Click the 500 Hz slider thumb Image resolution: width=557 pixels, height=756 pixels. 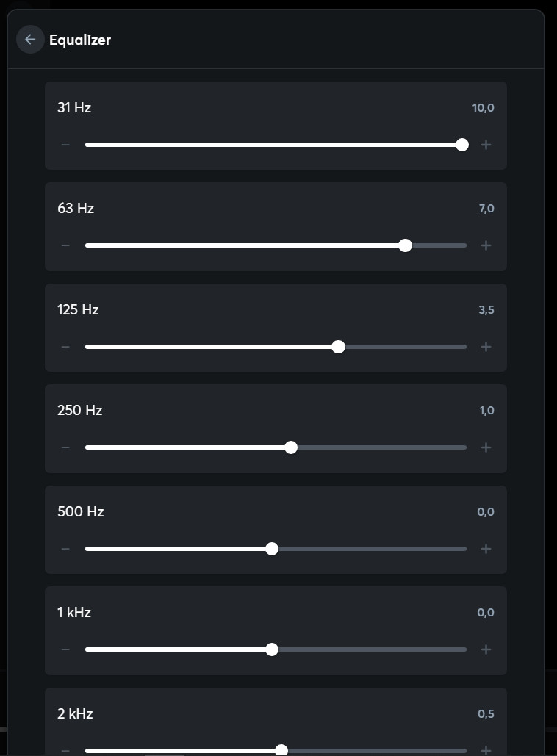[272, 549]
